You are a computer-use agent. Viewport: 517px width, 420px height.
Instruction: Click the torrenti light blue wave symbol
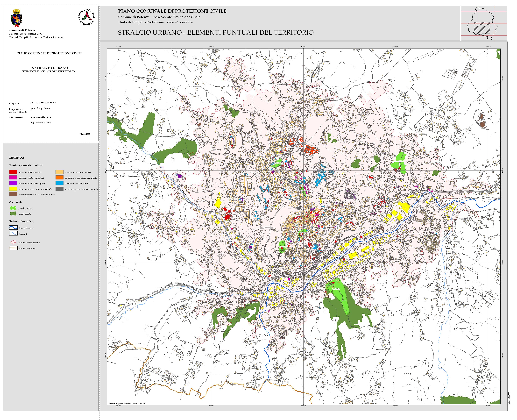[x=13, y=234]
